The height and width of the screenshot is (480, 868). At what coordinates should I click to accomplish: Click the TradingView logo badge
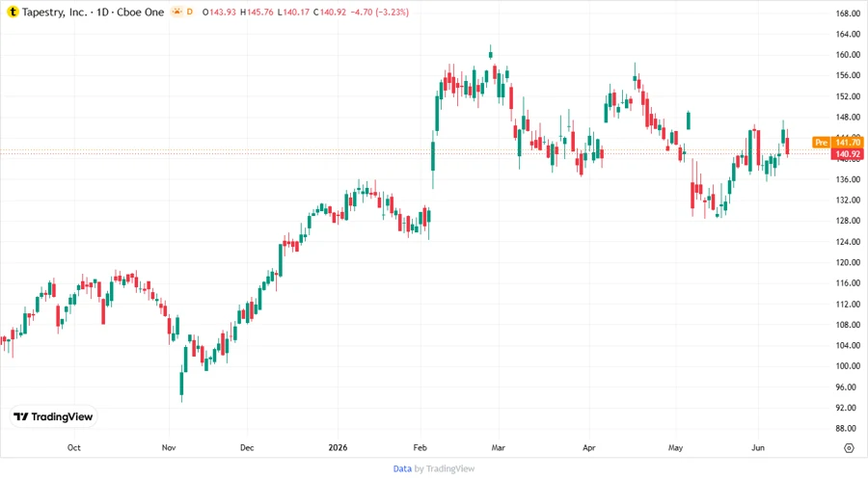click(54, 417)
